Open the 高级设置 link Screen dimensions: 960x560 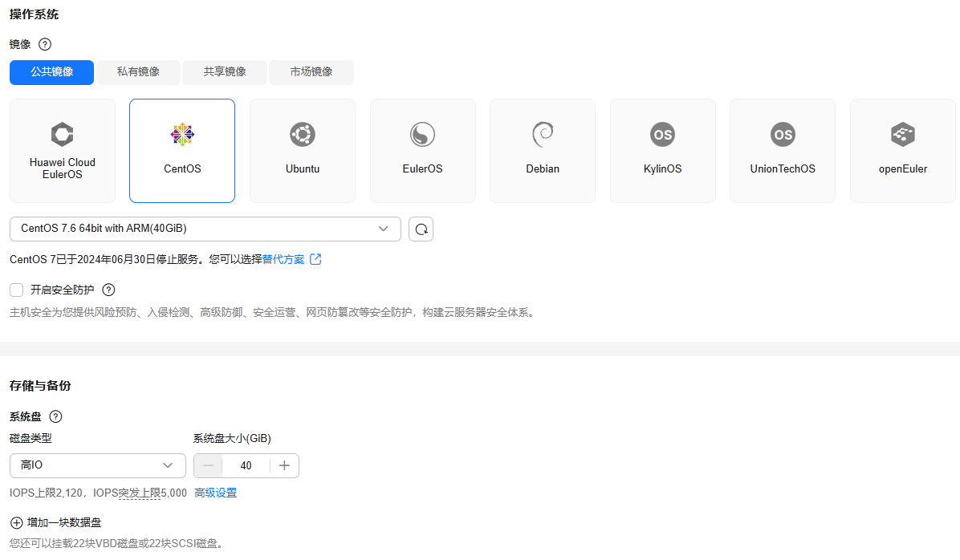[215, 493]
